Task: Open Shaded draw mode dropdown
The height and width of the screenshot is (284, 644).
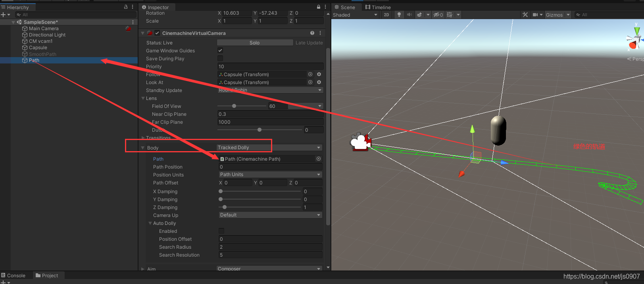Action: tap(355, 15)
